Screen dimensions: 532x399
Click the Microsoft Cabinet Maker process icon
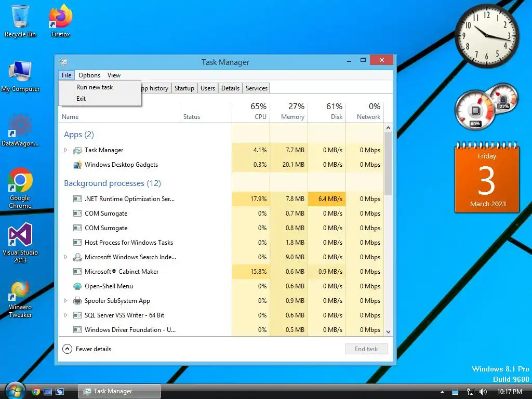click(x=77, y=272)
